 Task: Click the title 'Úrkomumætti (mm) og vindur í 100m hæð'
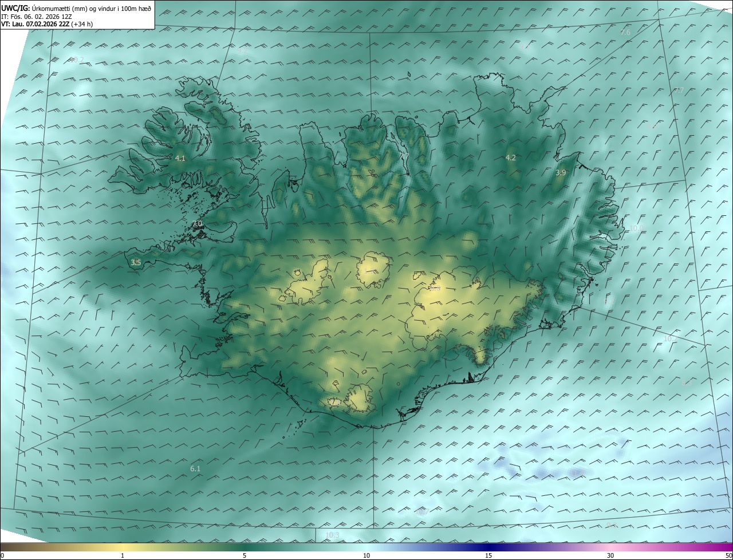(x=91, y=8)
